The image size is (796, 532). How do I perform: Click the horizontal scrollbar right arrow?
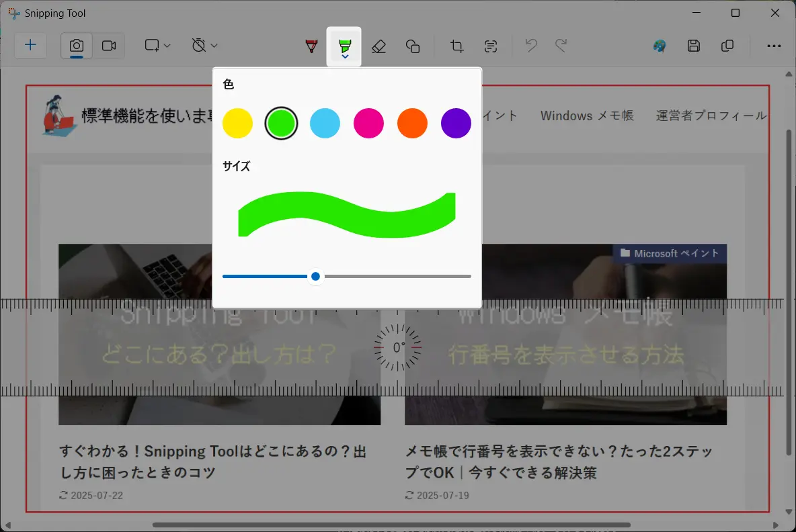coord(775,525)
